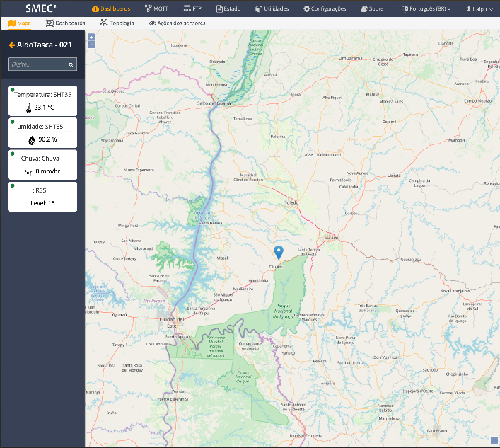Viewport: 500px width, 448px height.
Task: Click the search magnifier icon in Digite field
Action: [x=71, y=64]
